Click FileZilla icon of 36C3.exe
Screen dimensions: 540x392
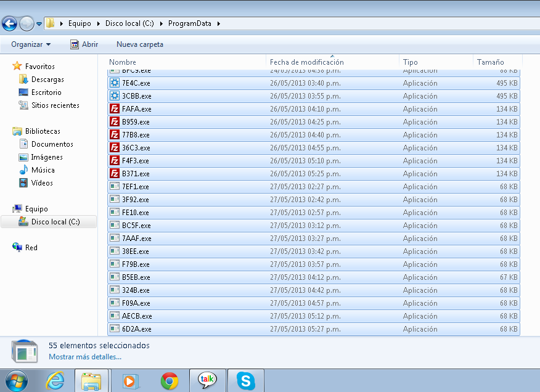(114, 147)
